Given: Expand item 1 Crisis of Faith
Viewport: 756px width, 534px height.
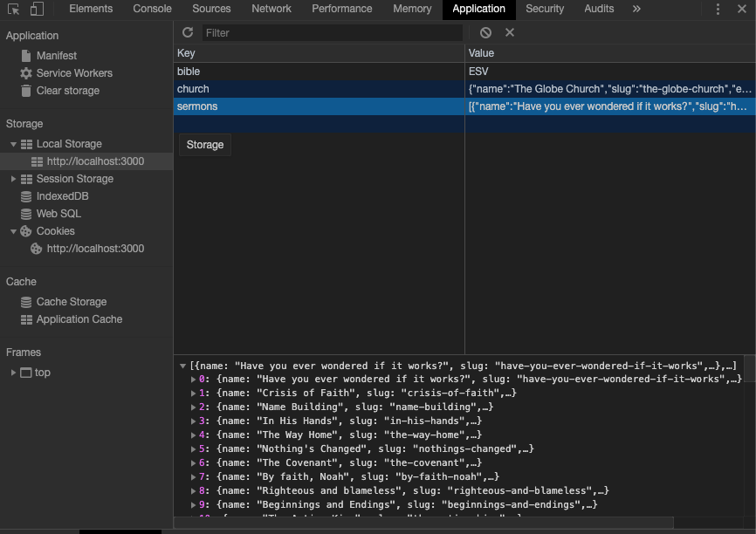Looking at the screenshot, I should pyautogui.click(x=193, y=394).
